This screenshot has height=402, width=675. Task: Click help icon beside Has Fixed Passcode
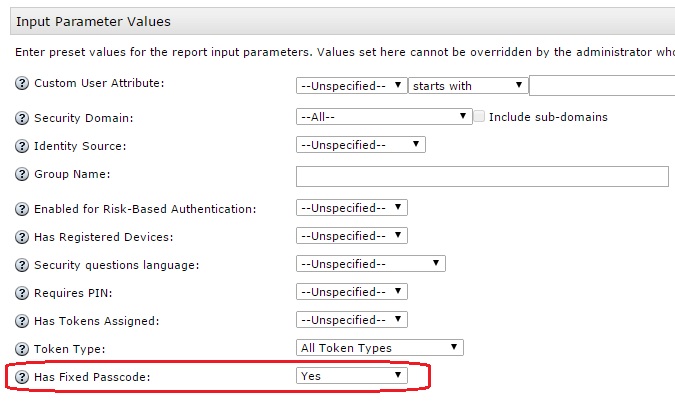[23, 377]
